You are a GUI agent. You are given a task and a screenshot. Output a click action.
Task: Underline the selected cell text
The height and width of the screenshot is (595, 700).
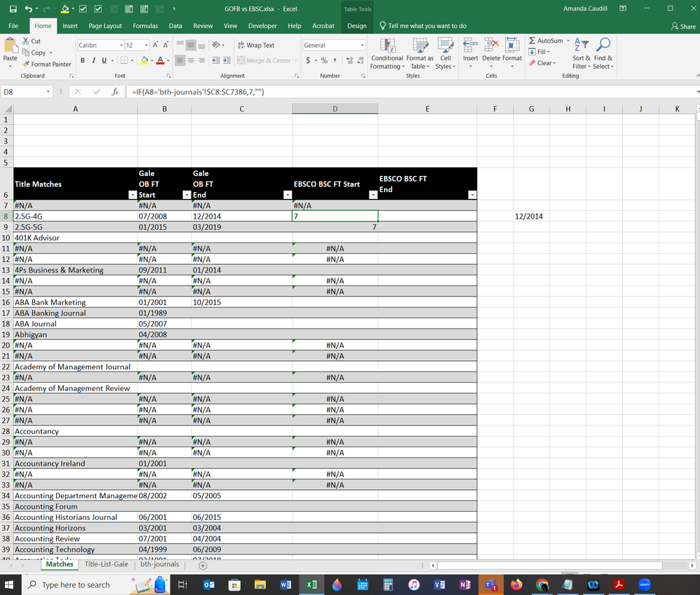[104, 60]
